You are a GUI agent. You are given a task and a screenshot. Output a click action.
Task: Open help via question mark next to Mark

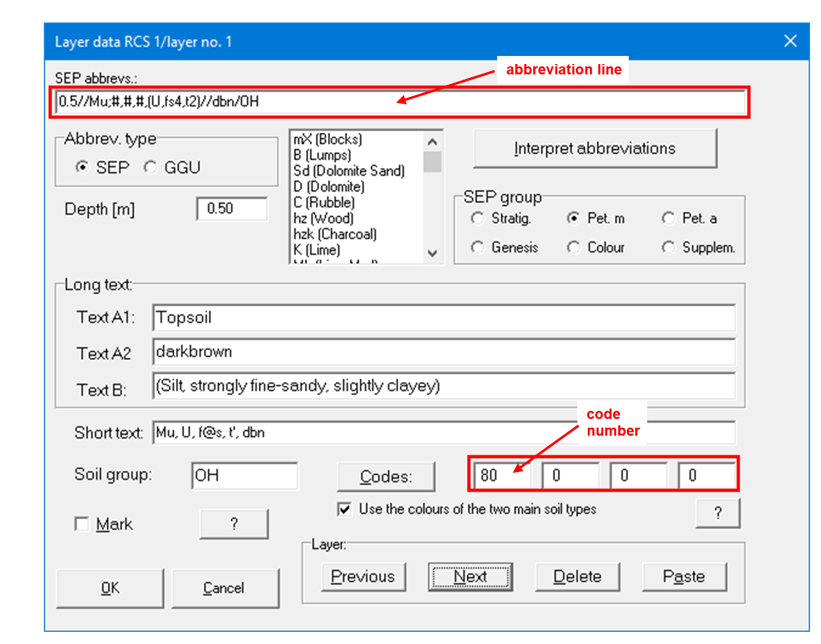233,524
